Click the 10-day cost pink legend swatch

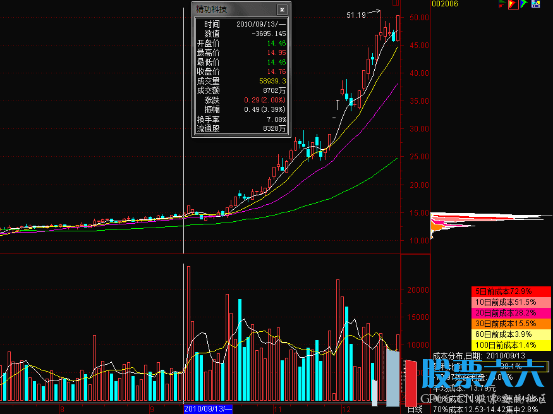point(511,302)
